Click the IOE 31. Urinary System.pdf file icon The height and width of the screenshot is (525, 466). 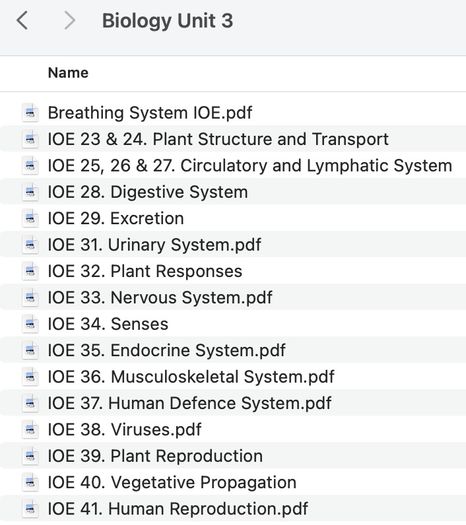[30, 245]
